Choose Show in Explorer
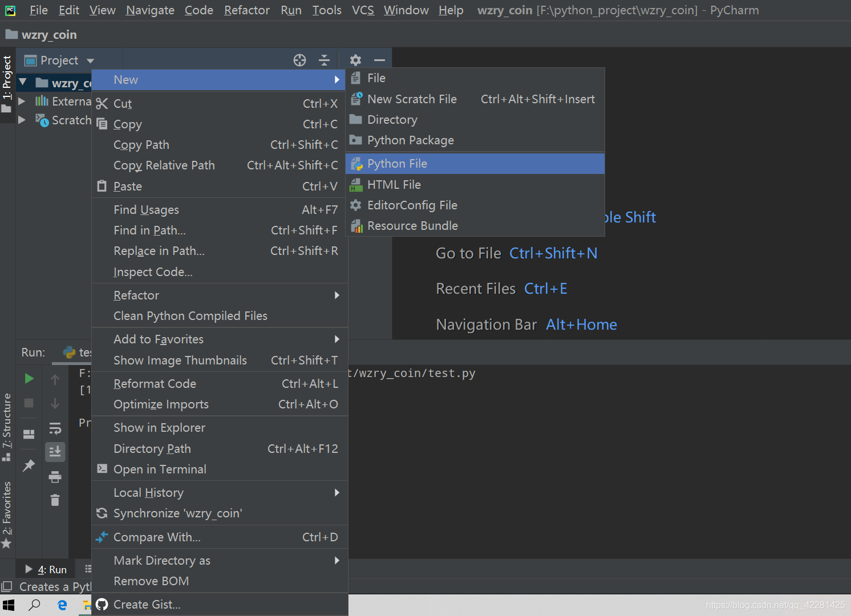Viewport: 851px width, 616px height. click(220, 428)
